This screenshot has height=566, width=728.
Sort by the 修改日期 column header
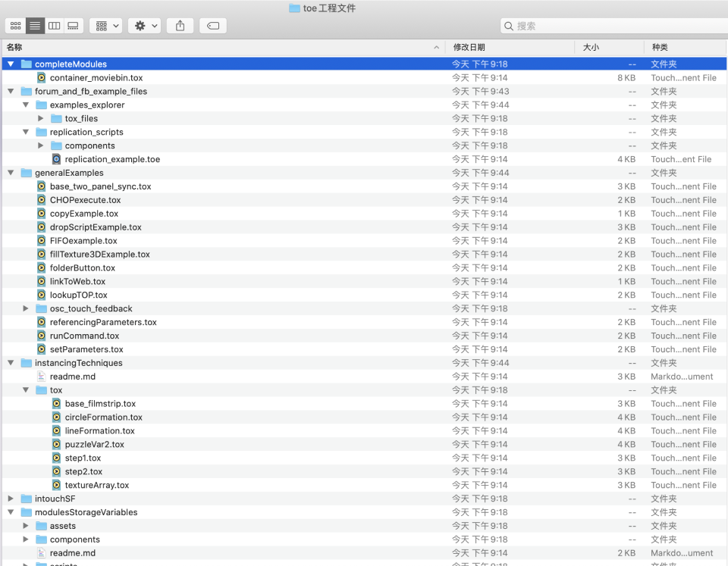coord(508,47)
